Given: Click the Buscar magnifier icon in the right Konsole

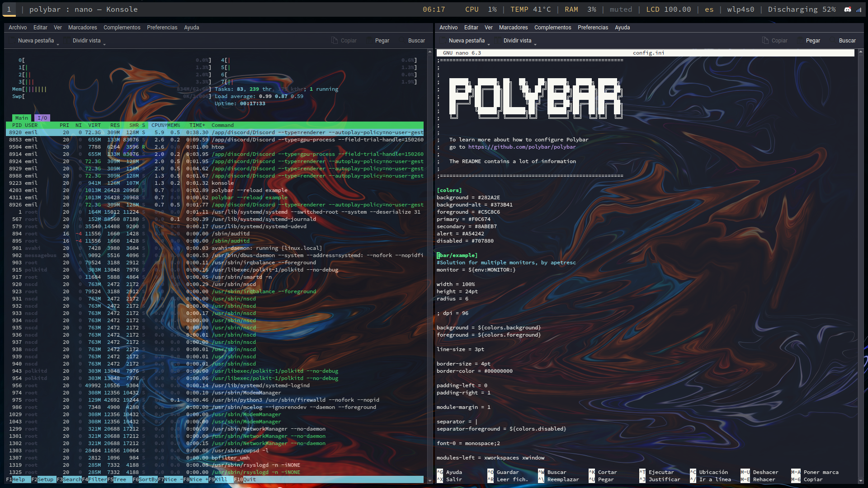Looking at the screenshot, I should point(834,40).
